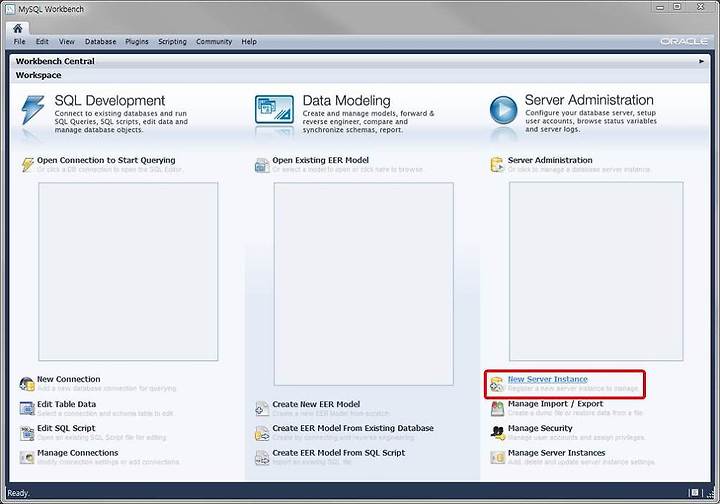Click the Create New EER Model icon
This screenshot has height=504, width=720.
pyautogui.click(x=262, y=408)
